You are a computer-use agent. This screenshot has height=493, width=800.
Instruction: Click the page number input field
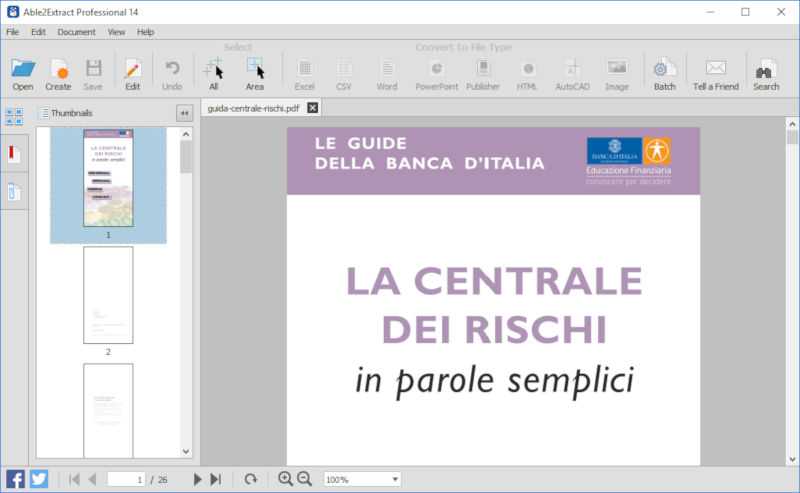point(126,479)
